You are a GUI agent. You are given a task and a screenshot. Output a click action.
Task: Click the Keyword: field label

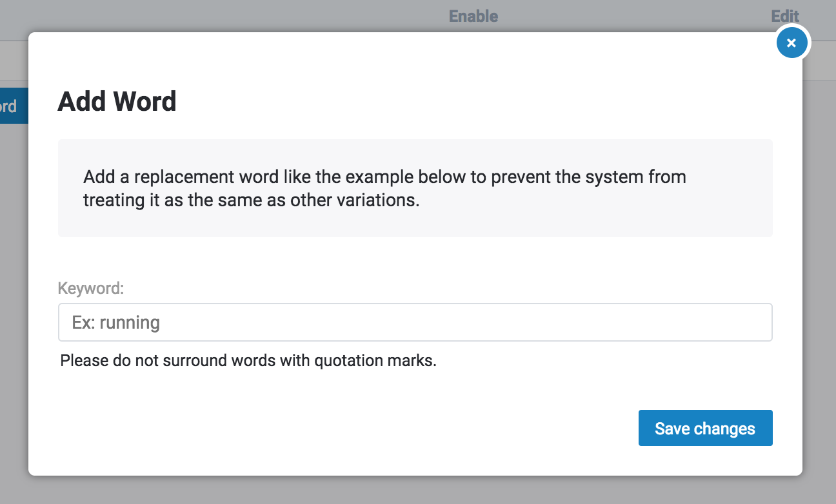point(90,288)
